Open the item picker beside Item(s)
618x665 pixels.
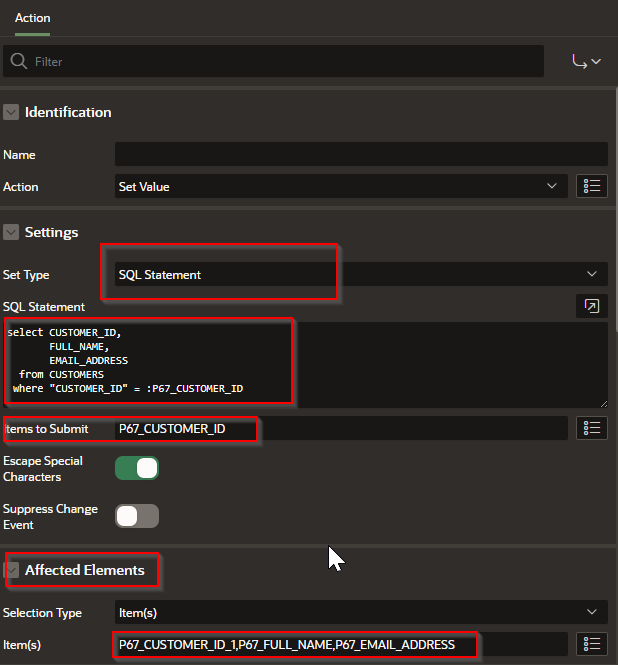pos(592,644)
